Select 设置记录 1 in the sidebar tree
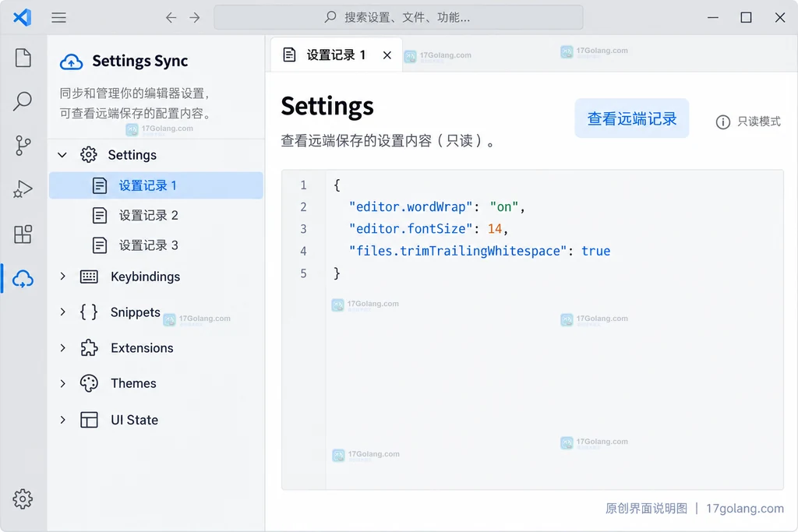 point(156,185)
